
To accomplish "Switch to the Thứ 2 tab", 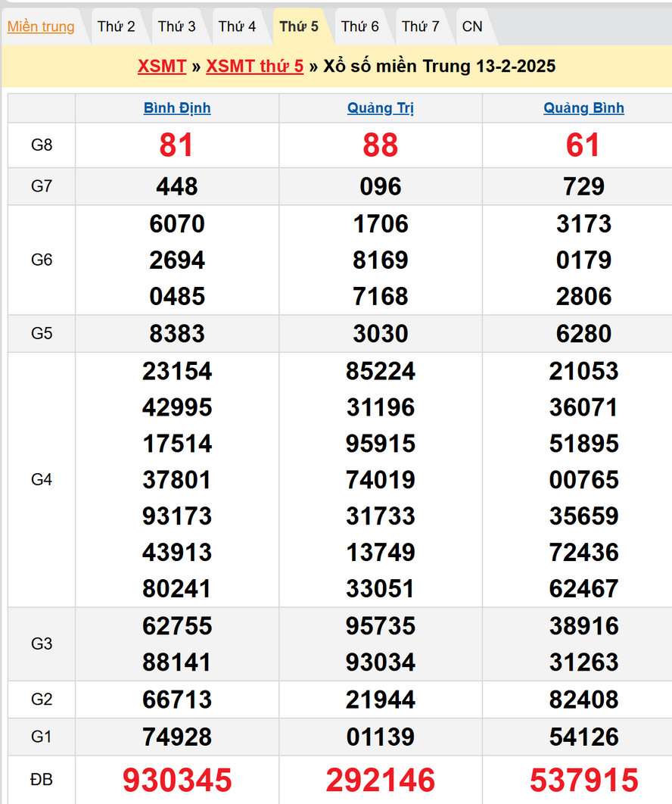I will click(x=116, y=26).
